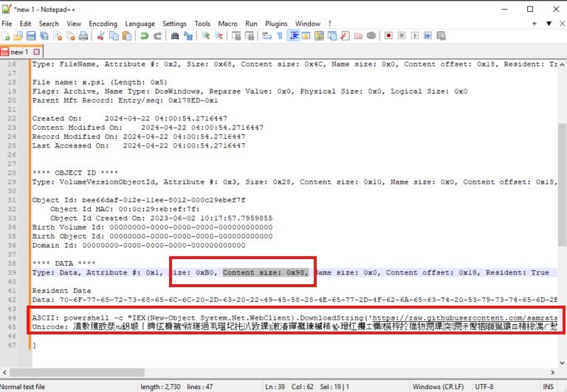Toggle the file Monitoring eye icon
This screenshot has width=567, height=392.
pos(371,35)
